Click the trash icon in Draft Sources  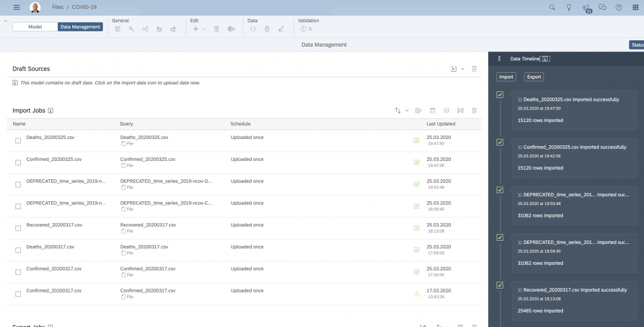(x=474, y=69)
